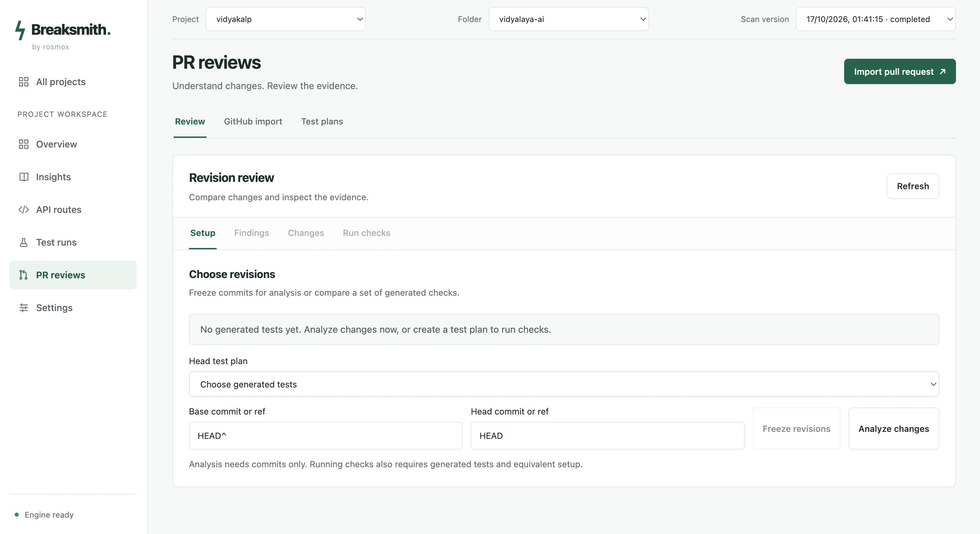The width and height of the screenshot is (980, 534).
Task: Click the green Engine ready status dot
Action: click(17, 515)
